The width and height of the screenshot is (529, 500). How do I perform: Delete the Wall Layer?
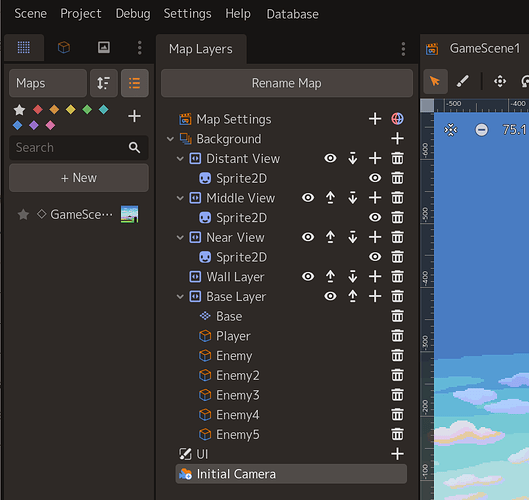(397, 277)
